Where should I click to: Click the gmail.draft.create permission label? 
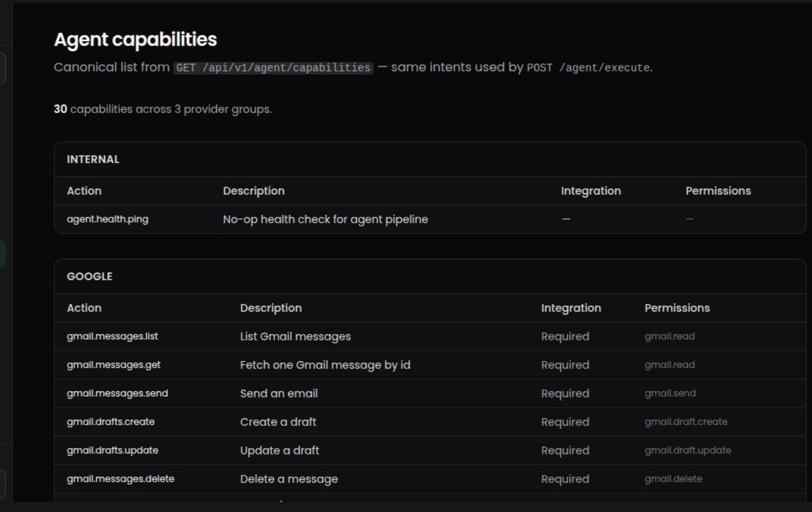point(686,422)
